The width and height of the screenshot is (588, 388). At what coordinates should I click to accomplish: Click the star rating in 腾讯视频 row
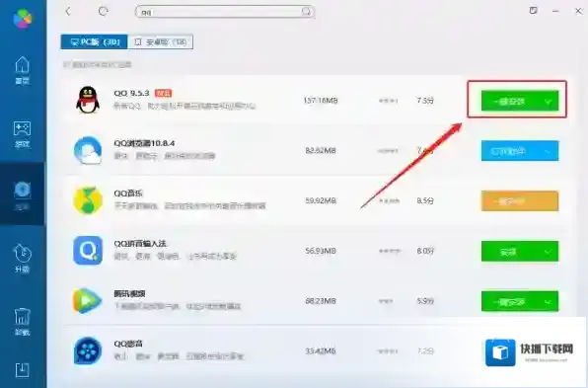pyautogui.click(x=386, y=301)
